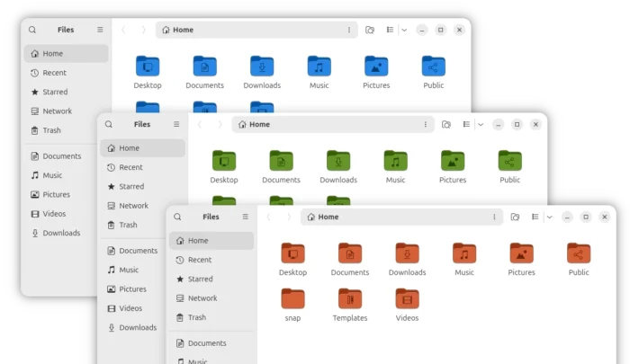Open the blue Desktop folder

[x=148, y=67]
